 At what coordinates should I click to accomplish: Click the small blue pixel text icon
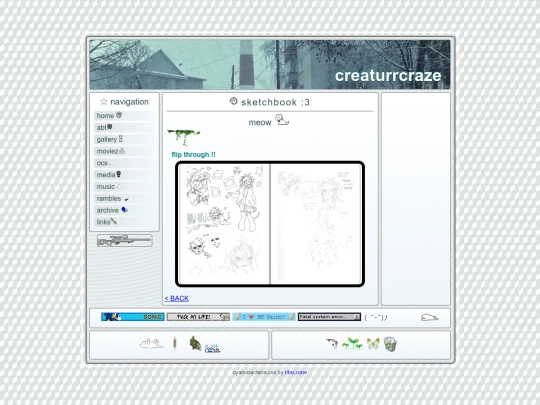[212, 349]
